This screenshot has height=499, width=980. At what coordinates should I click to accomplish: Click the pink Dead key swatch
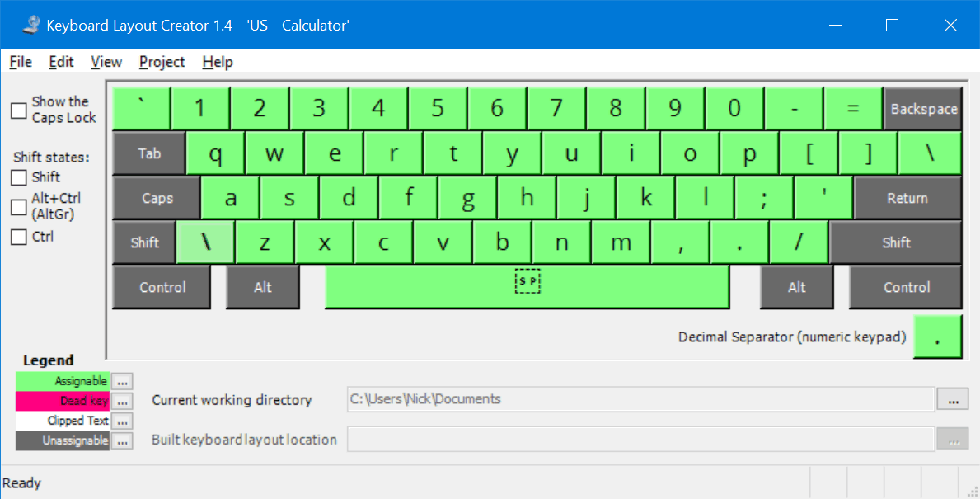tap(63, 401)
